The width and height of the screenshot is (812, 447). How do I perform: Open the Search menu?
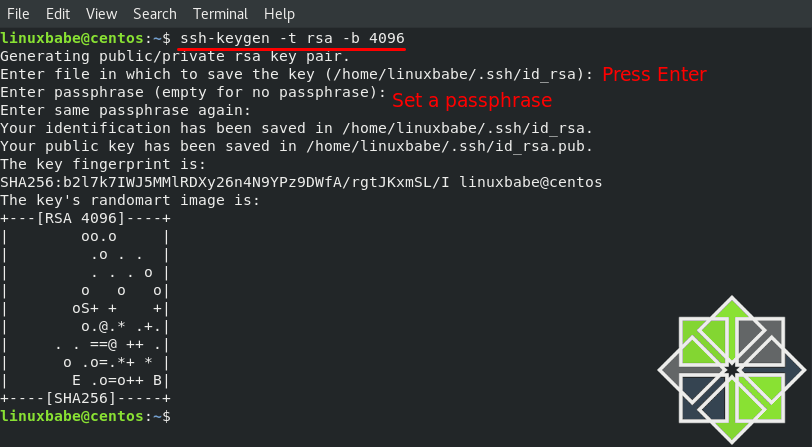pos(155,14)
